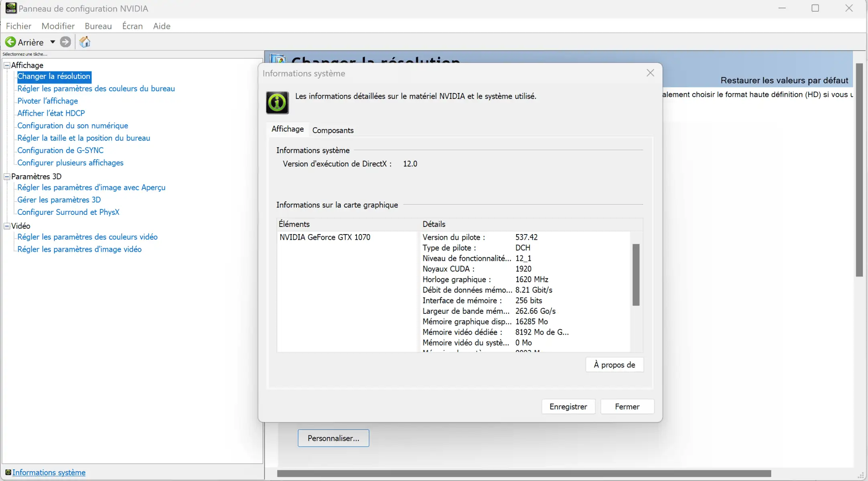This screenshot has height=481, width=868.
Task: Click the 262.66 Go/s bandwidth value
Action: coord(535,311)
